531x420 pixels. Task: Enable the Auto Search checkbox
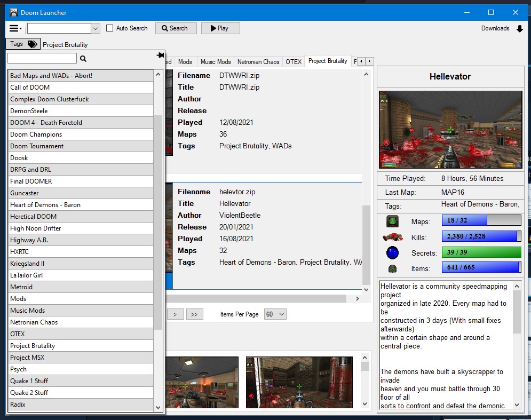coord(110,28)
